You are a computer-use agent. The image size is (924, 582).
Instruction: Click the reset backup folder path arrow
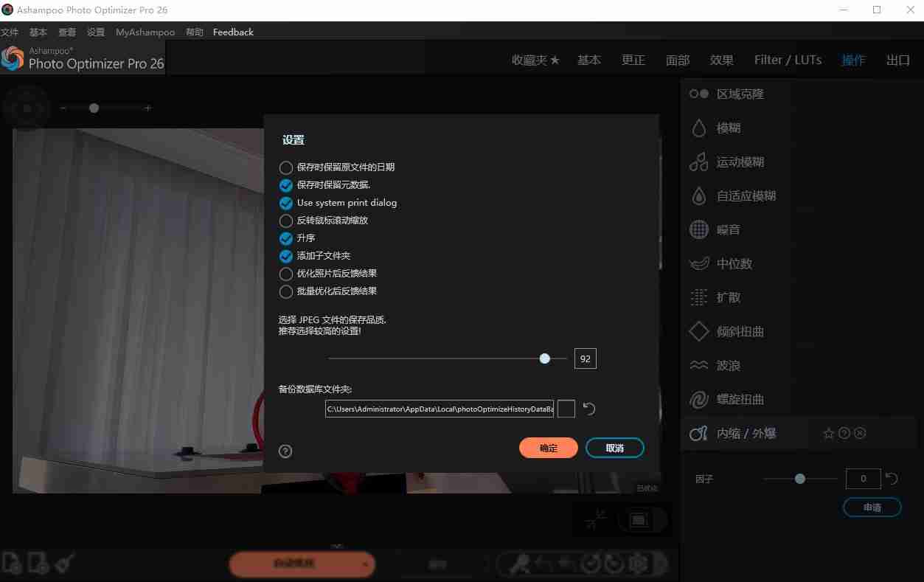[x=588, y=409]
